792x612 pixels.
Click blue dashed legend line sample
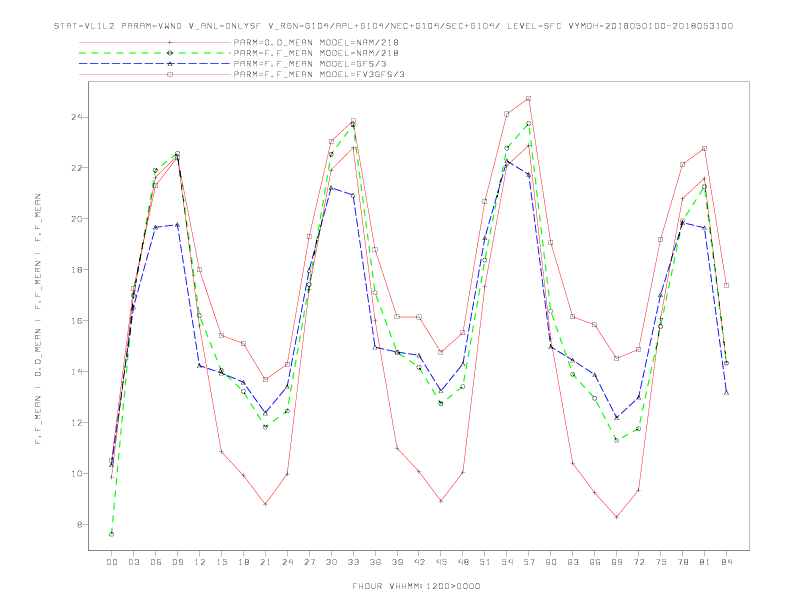coord(155,64)
